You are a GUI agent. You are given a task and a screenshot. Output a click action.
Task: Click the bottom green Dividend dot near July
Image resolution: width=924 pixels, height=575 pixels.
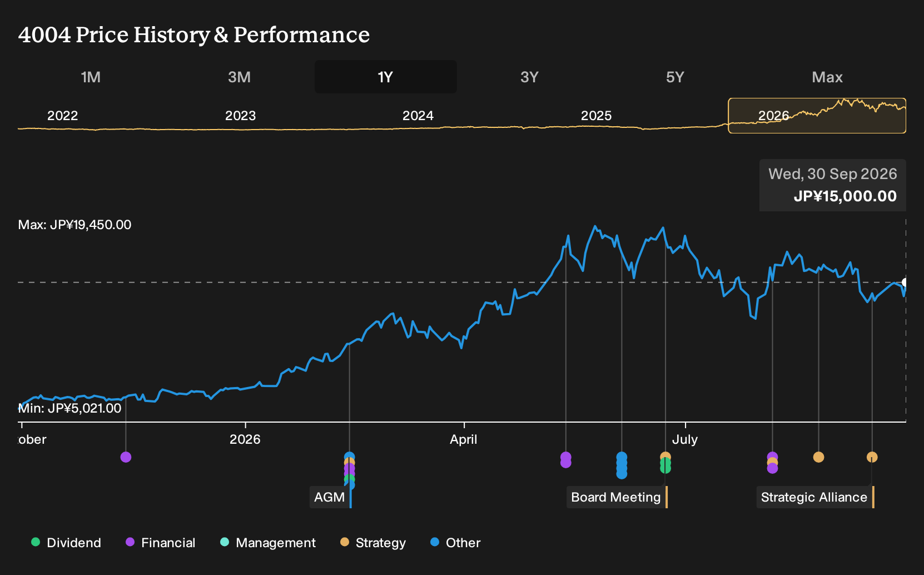point(665,468)
